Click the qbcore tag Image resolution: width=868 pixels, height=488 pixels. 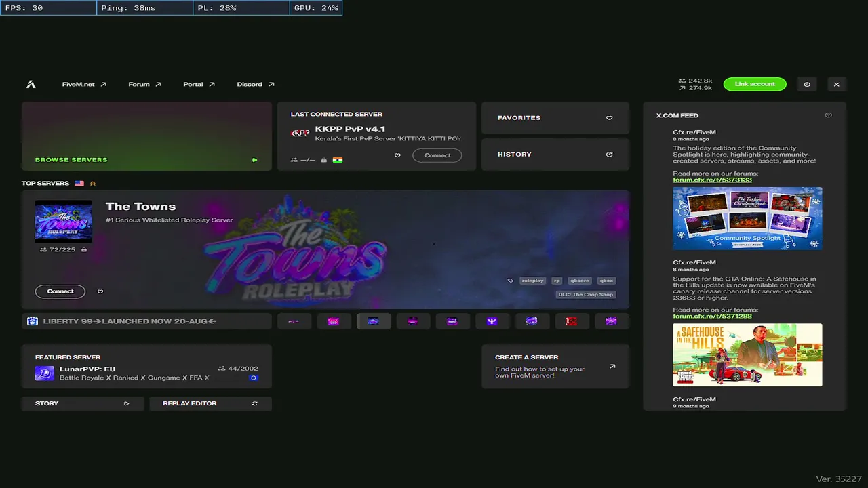pyautogui.click(x=579, y=281)
